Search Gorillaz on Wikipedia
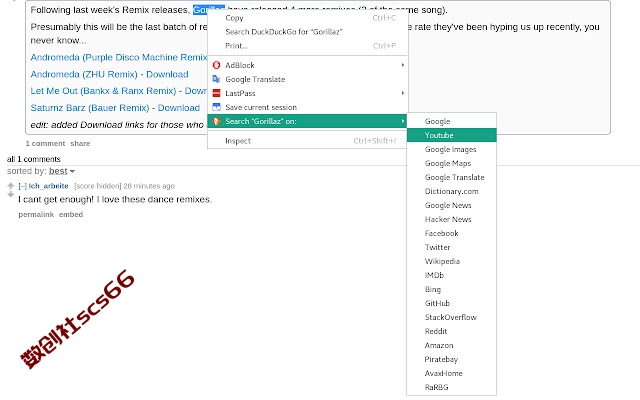Image resolution: width=640 pixels, height=400 pixels. [452, 261]
